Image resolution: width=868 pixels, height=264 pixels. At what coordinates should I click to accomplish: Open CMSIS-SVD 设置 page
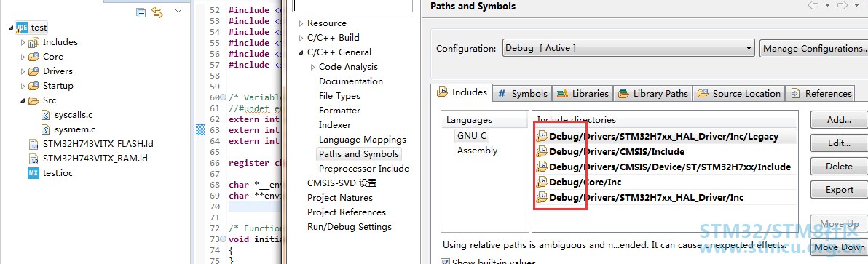pyautogui.click(x=342, y=183)
